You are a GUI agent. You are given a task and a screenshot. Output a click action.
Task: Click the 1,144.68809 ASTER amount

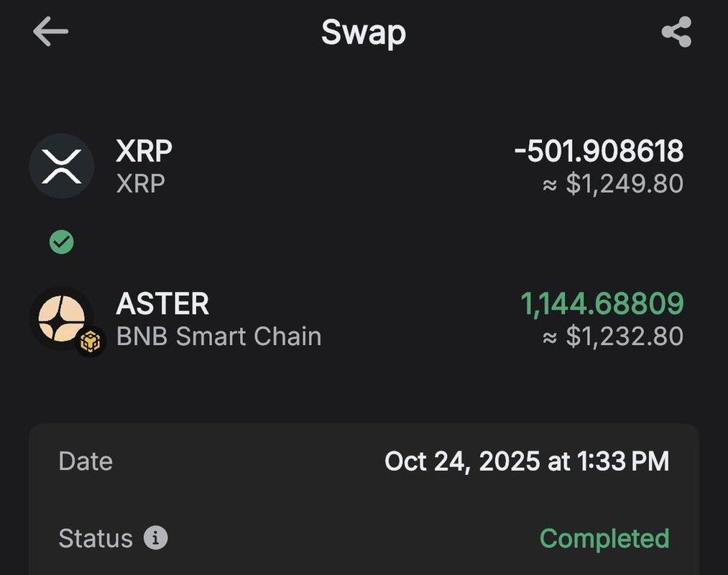[602, 304]
